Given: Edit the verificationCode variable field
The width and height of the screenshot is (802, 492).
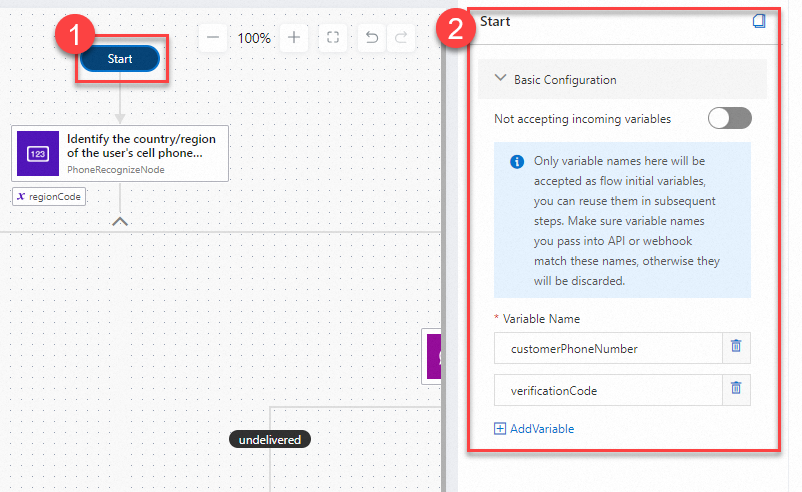Looking at the screenshot, I should point(608,390).
